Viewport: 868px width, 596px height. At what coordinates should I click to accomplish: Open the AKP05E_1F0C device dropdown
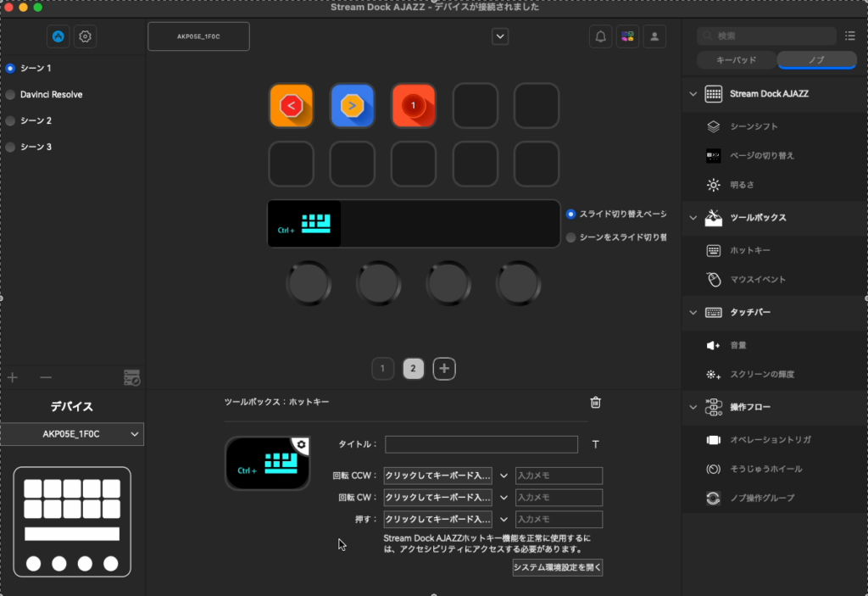[x=72, y=433]
